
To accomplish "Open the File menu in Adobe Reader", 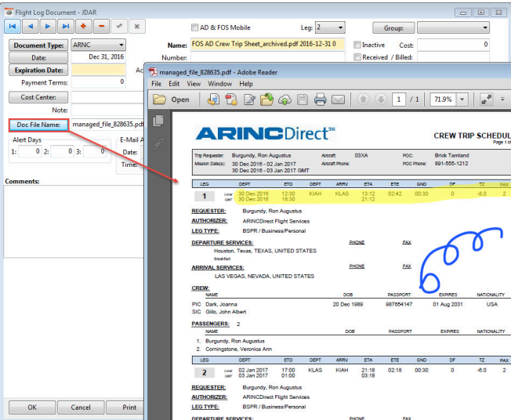I will 157,84.
